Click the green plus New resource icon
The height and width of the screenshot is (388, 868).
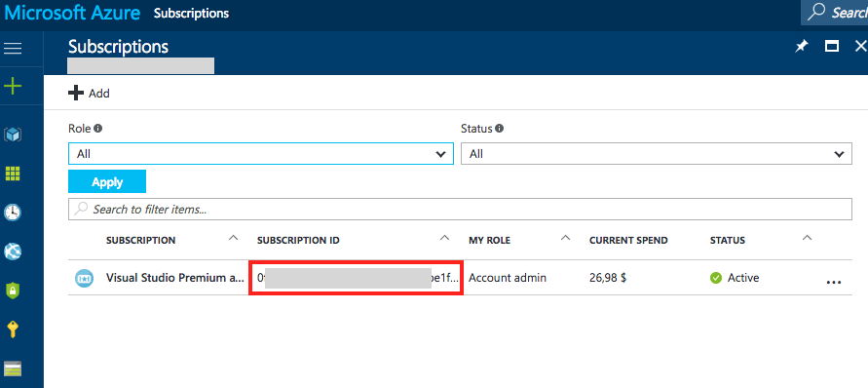[x=13, y=87]
